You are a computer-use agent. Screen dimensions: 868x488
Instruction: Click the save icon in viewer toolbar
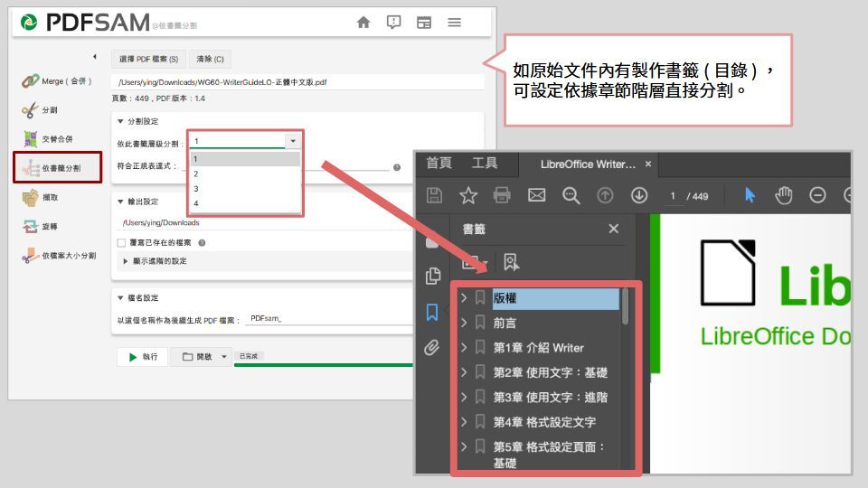click(434, 195)
